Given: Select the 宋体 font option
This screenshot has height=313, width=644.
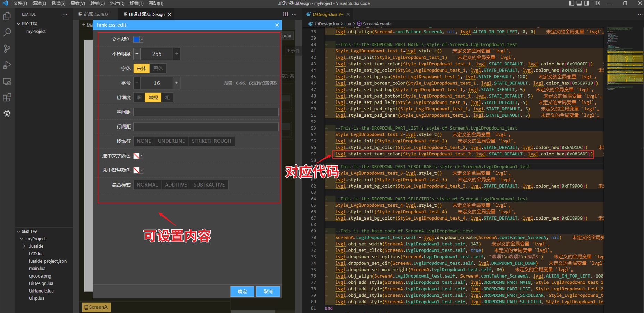Looking at the screenshot, I should 141,68.
